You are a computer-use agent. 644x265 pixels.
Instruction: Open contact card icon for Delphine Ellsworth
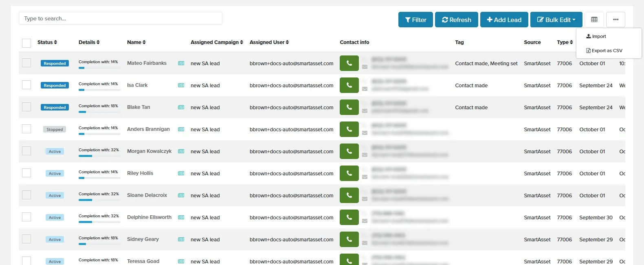181,217
